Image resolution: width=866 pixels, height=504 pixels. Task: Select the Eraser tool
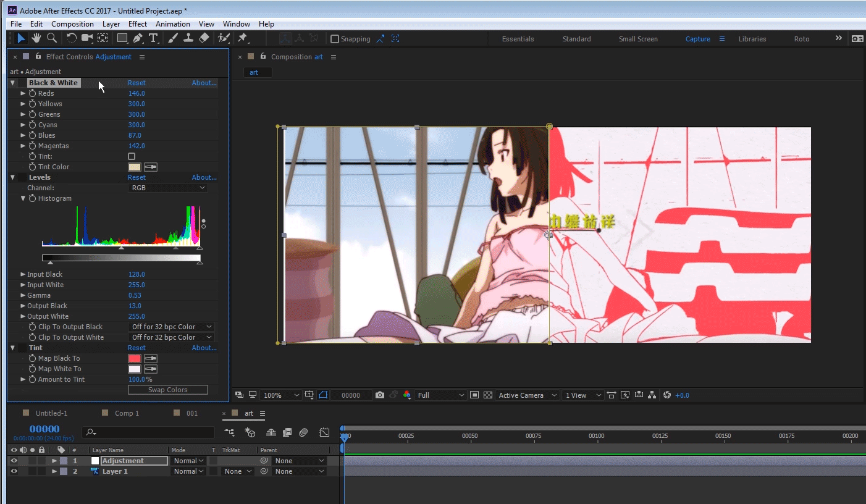click(204, 38)
